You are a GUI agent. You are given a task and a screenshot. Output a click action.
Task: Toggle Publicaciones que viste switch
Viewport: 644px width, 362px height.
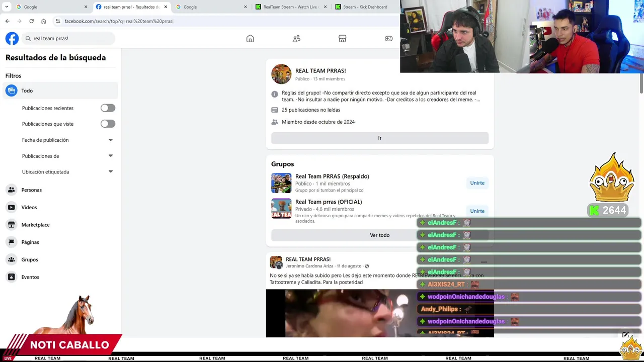pos(108,124)
